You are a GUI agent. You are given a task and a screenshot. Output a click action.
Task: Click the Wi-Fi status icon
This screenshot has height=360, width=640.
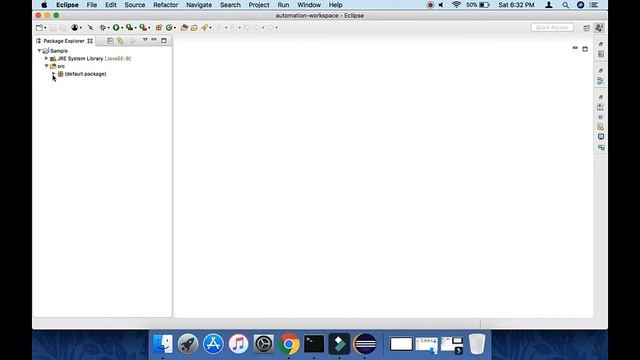(x=456, y=5)
